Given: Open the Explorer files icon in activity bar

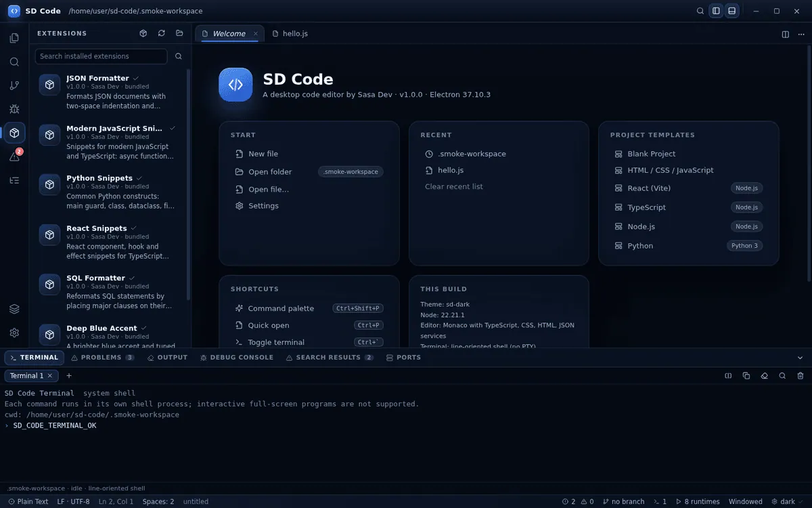Looking at the screenshot, I should tap(14, 38).
